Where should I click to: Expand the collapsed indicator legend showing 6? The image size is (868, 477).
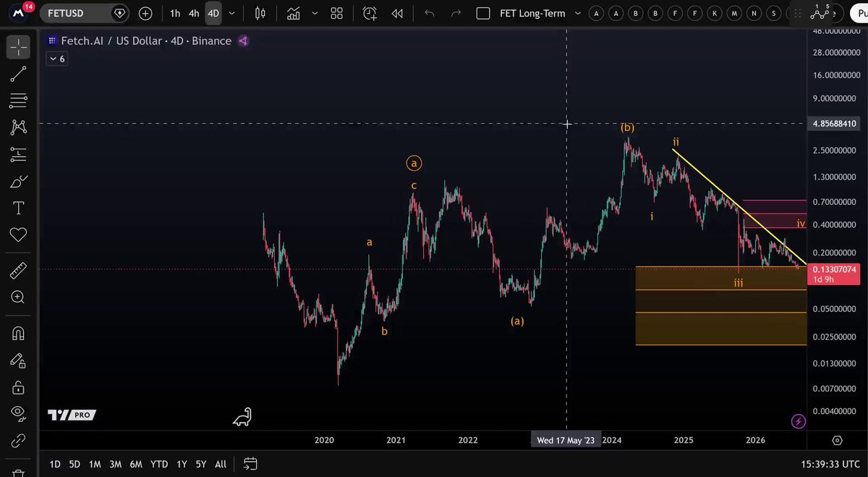pos(56,59)
